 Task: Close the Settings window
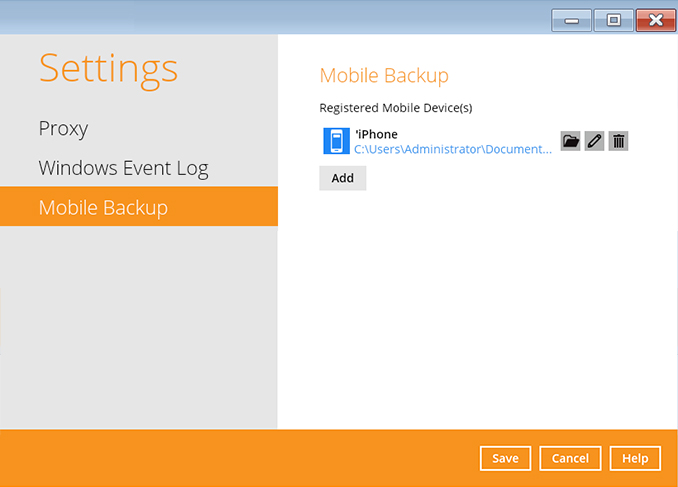[x=656, y=20]
